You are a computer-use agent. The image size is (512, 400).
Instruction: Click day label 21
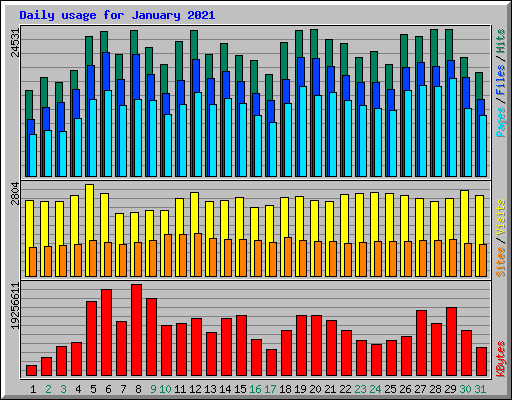(330, 389)
